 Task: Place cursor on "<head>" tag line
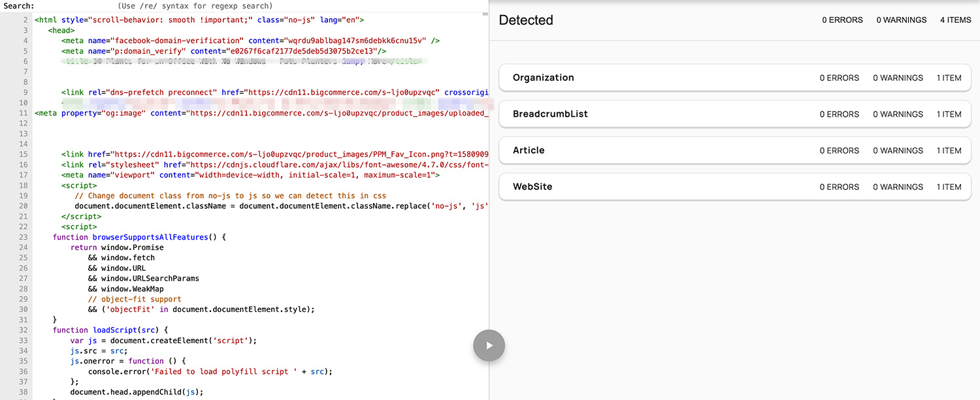tap(61, 30)
